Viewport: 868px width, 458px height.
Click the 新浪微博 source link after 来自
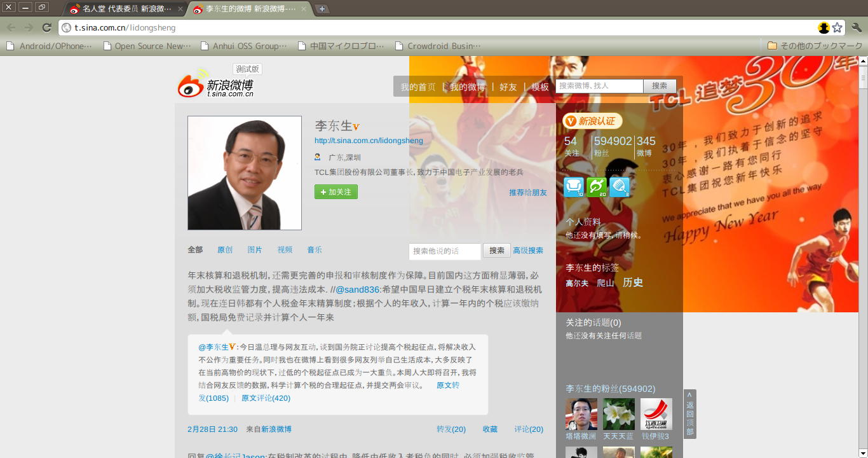coord(276,429)
